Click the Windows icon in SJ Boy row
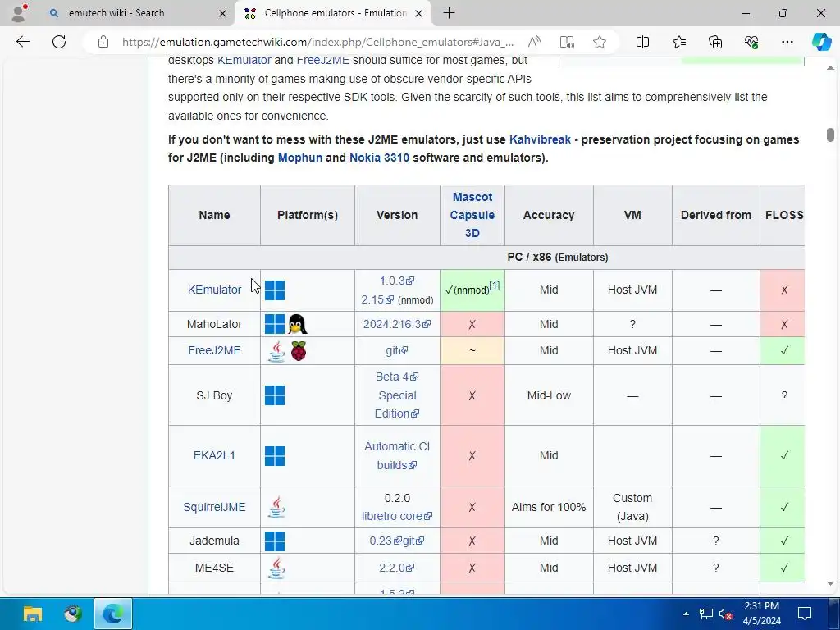840x630 pixels. pyautogui.click(x=275, y=395)
